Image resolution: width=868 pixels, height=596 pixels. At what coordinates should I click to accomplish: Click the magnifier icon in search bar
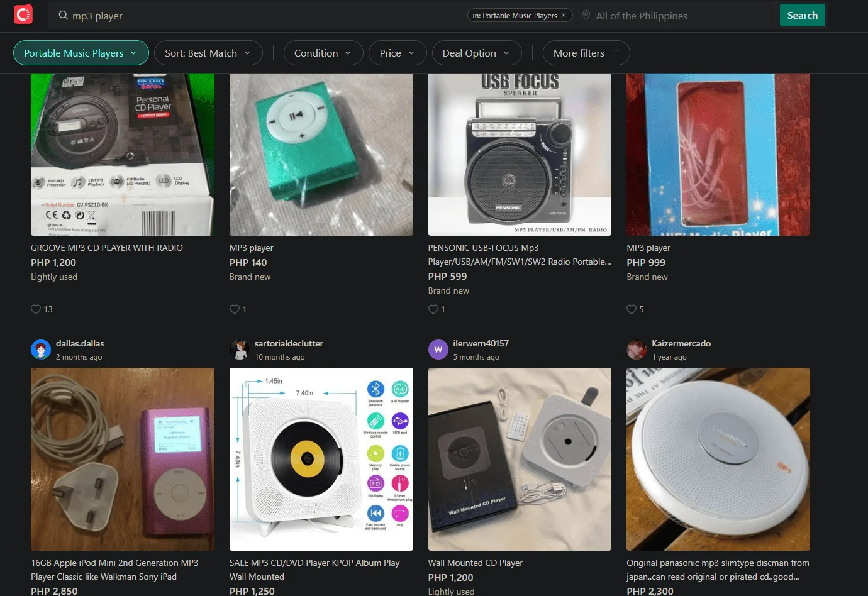63,15
